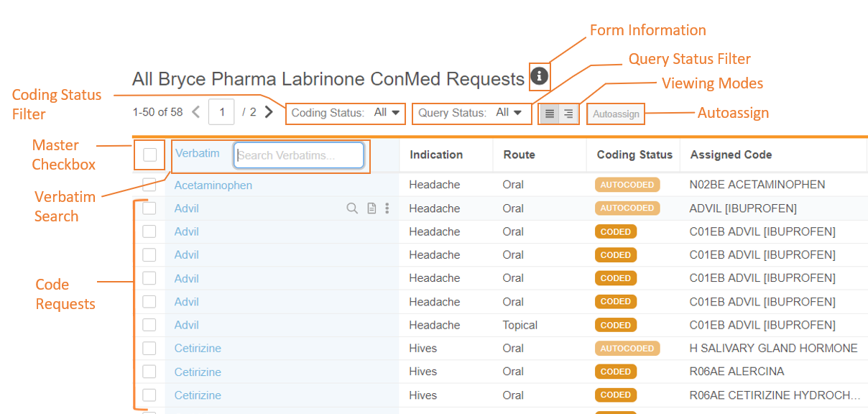This screenshot has width=868, height=414.
Task: Toggle the master checkbox in the header
Action: (x=149, y=155)
